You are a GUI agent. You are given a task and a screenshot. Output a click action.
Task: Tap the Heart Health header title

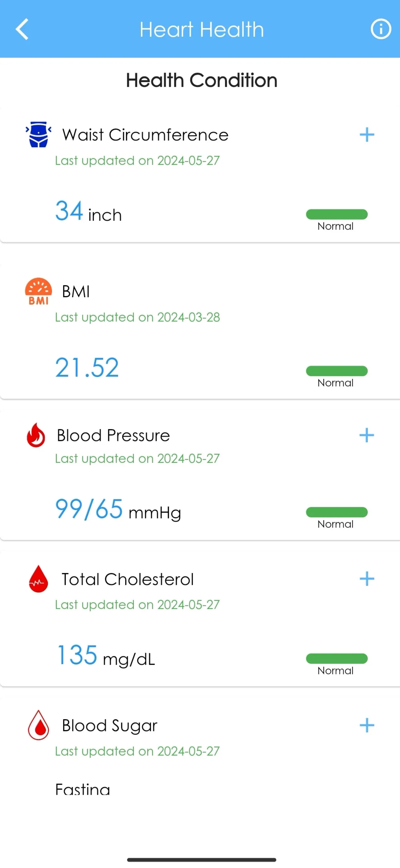point(202,29)
